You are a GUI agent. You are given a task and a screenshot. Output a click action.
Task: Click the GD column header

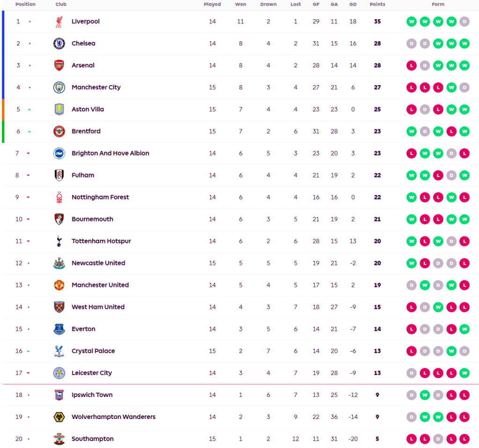tap(353, 4)
